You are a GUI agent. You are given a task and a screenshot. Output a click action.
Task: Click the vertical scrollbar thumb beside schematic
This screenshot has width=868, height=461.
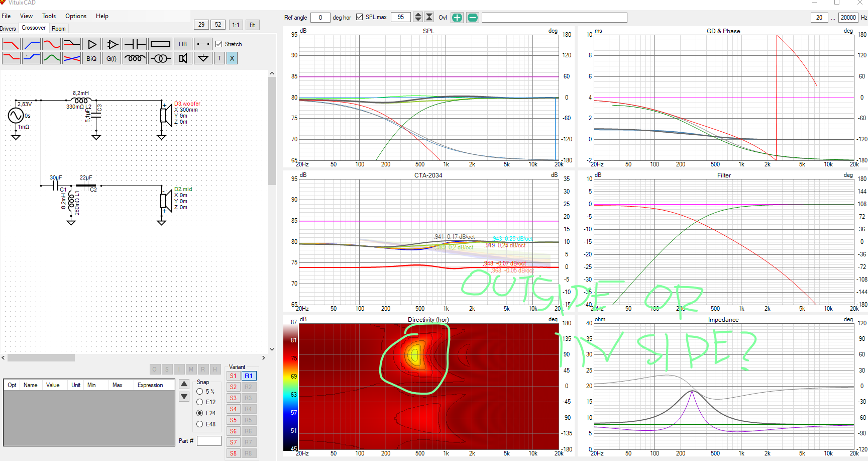[272, 131]
